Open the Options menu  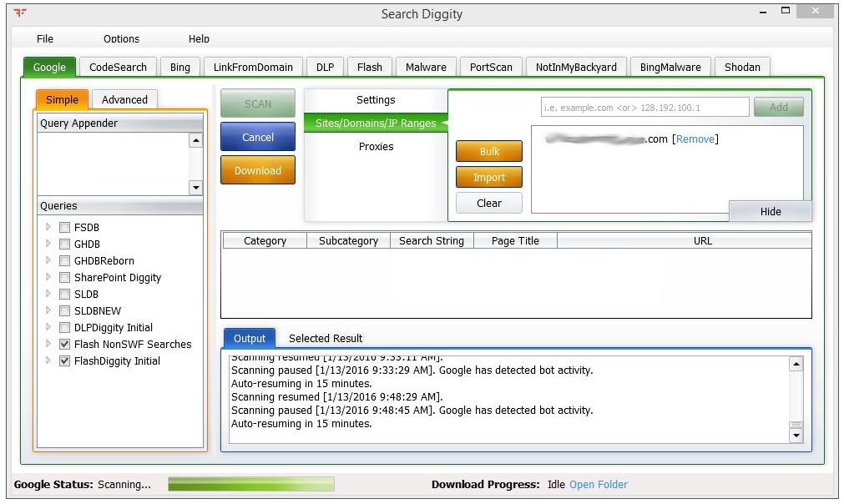(121, 38)
